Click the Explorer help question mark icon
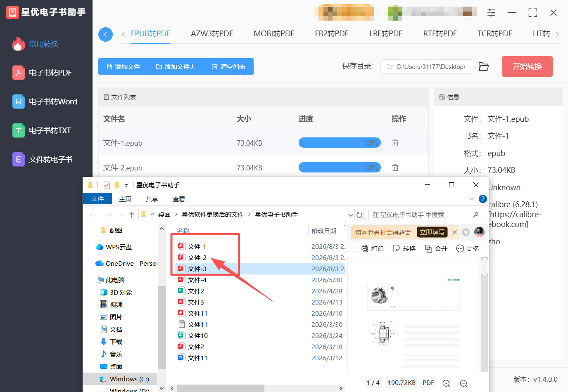The image size is (568, 392). tap(482, 199)
